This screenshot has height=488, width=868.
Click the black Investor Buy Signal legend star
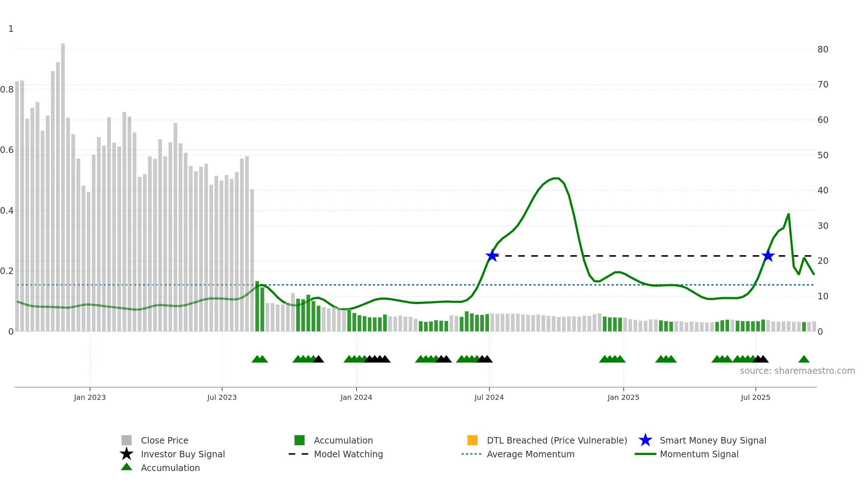click(x=127, y=454)
